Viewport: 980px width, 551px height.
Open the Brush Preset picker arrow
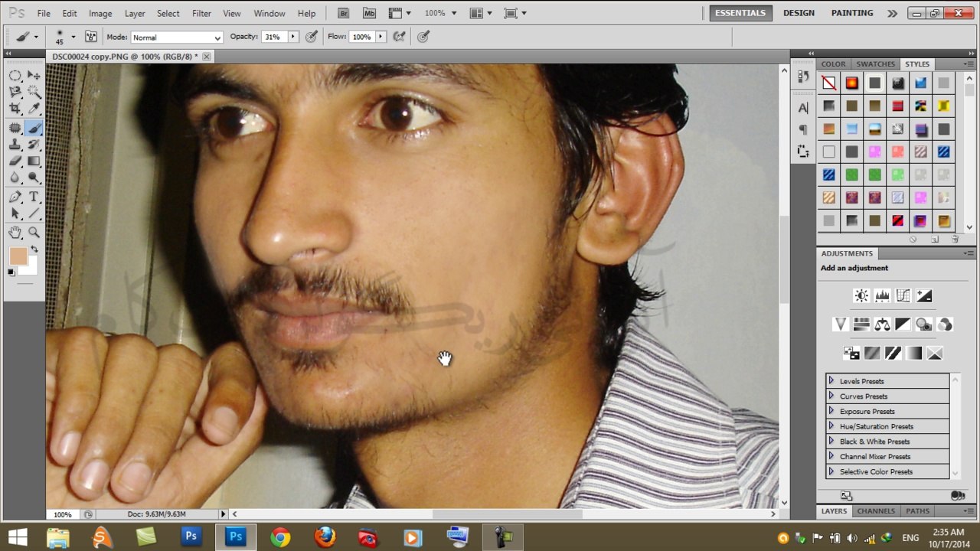point(73,37)
